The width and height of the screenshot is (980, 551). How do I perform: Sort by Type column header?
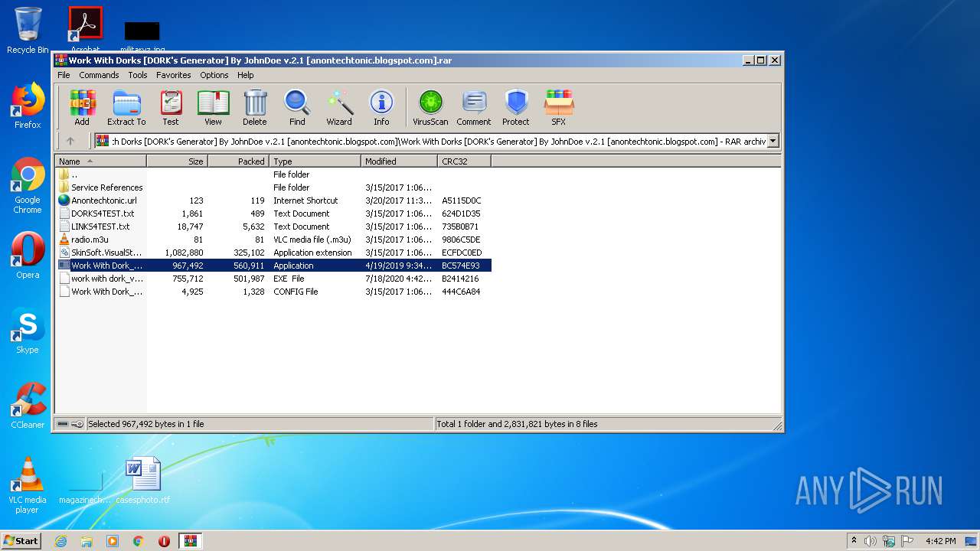pyautogui.click(x=315, y=161)
